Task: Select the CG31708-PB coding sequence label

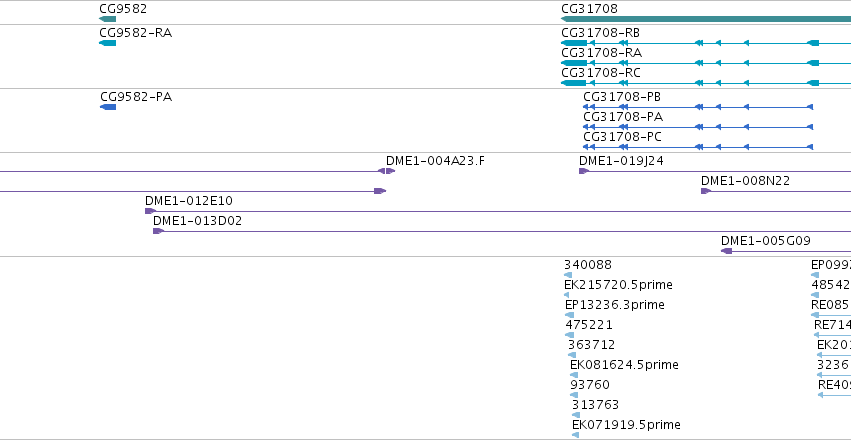Action: [622, 97]
